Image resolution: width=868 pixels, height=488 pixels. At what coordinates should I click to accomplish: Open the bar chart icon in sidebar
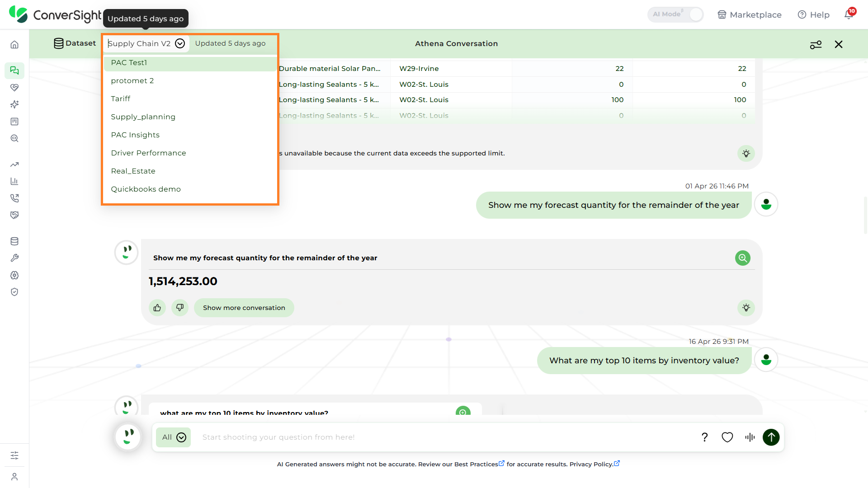tap(14, 181)
